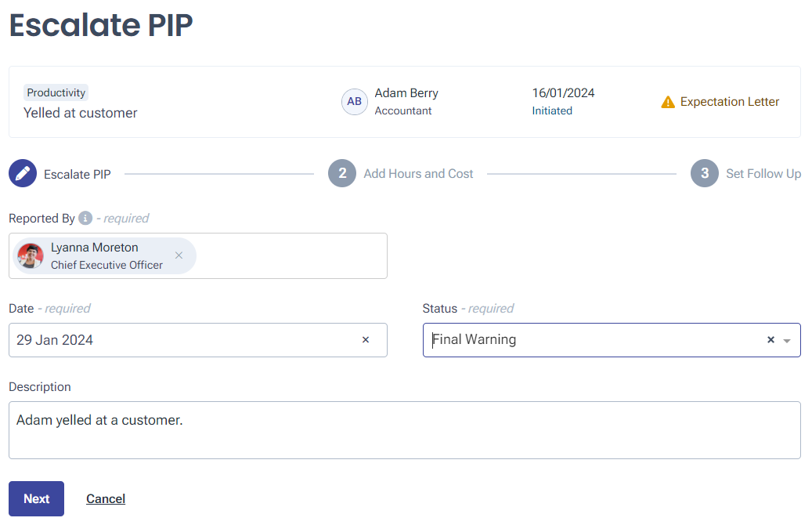Click the pencil icon for Escalate PIP step
812x525 pixels.
[23, 174]
